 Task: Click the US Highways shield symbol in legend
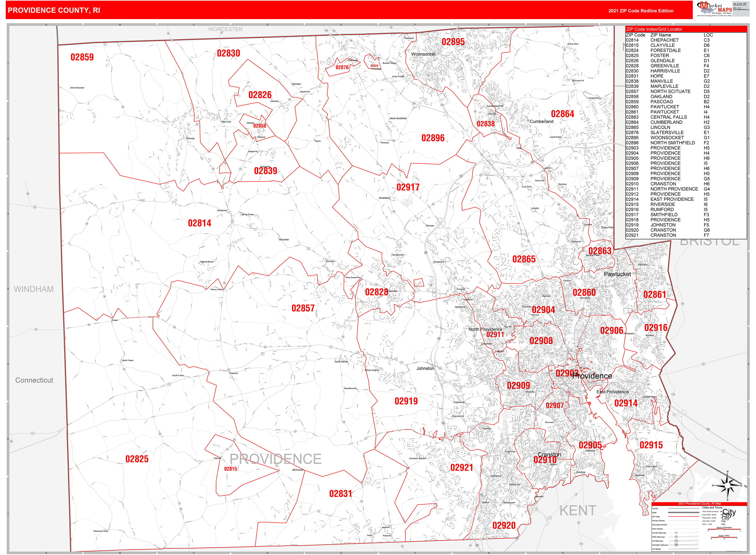click(676, 541)
